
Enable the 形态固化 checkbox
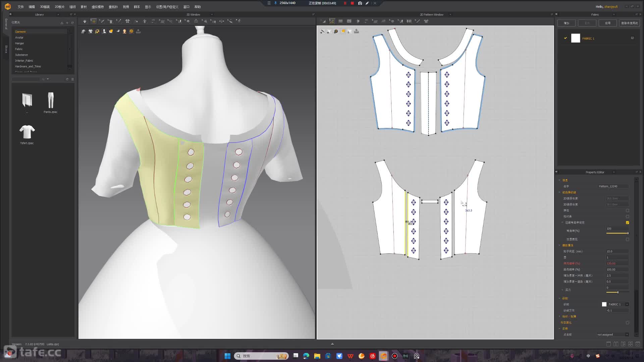point(627,322)
